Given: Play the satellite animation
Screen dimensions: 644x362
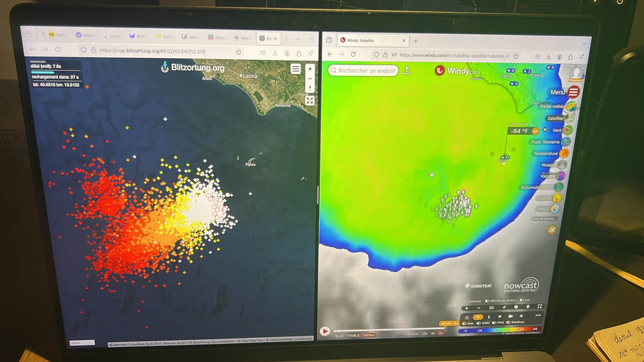Looking at the screenshot, I should pos(325,331).
